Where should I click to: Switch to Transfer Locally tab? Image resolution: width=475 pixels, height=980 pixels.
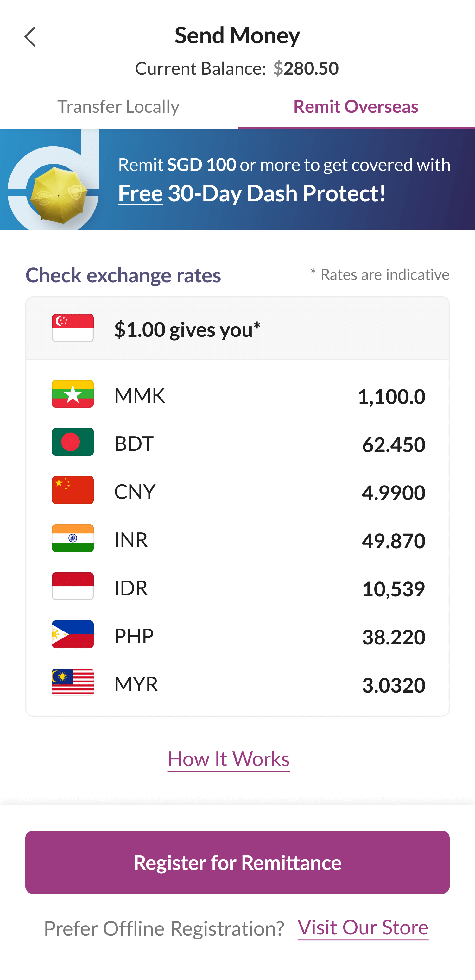point(118,107)
